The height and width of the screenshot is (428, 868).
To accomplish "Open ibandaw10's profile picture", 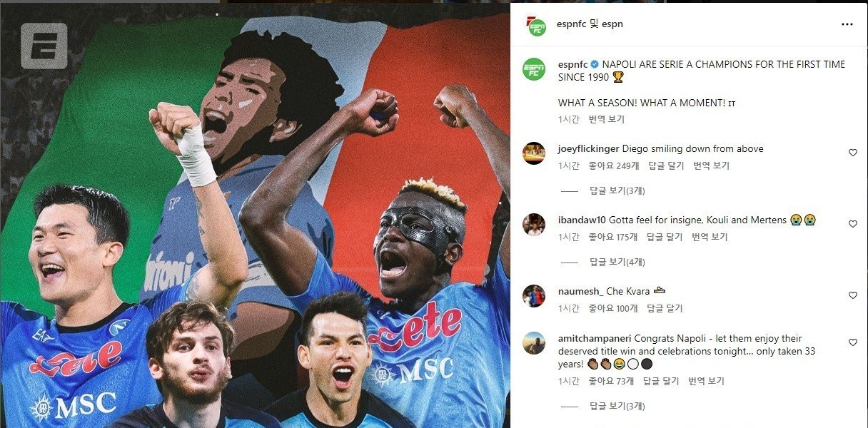I will pyautogui.click(x=534, y=224).
